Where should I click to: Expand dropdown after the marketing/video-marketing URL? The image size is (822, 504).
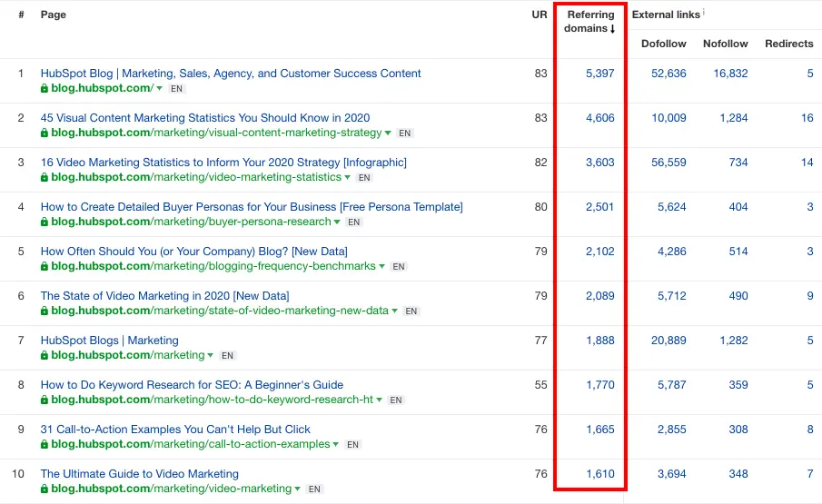pyautogui.click(x=297, y=489)
